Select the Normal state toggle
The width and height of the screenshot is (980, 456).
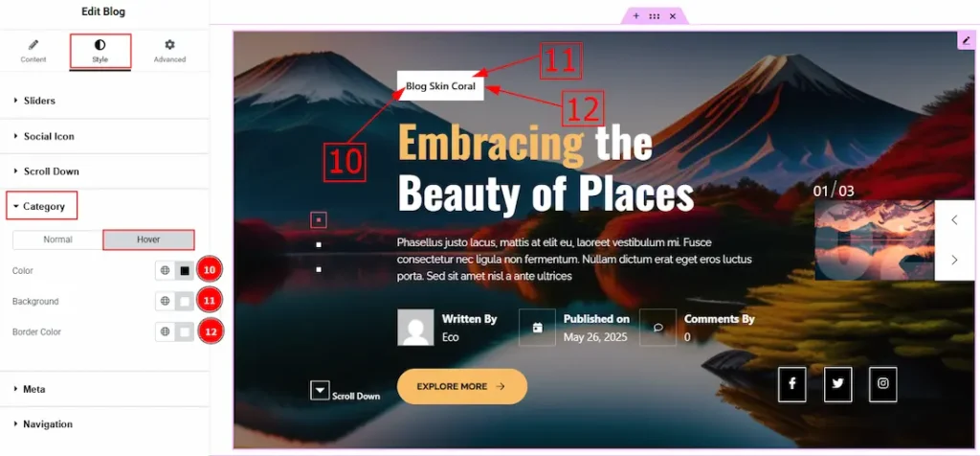coord(57,239)
